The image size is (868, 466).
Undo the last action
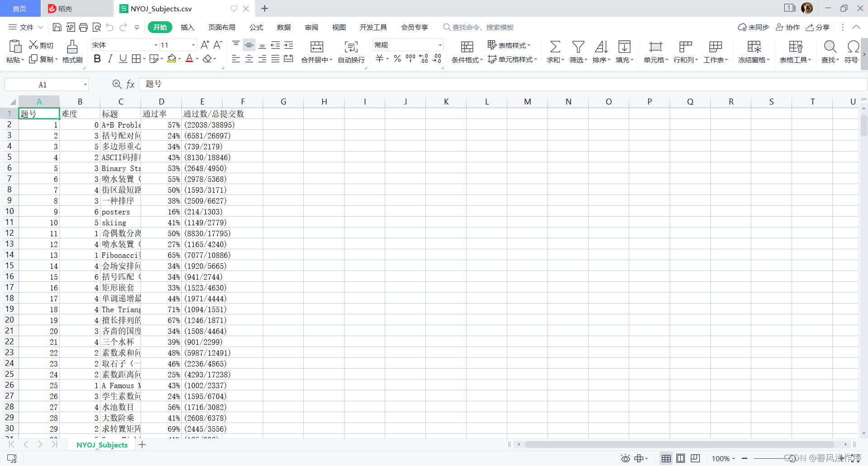[110, 27]
